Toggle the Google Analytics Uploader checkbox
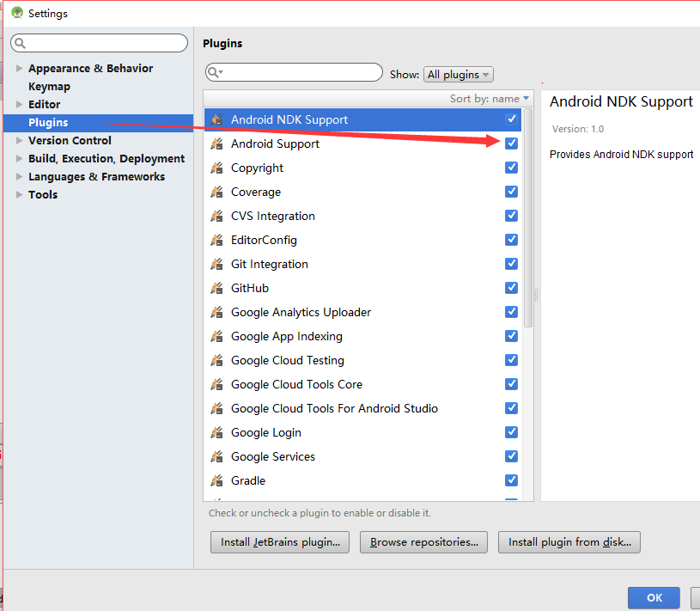 pyautogui.click(x=511, y=312)
